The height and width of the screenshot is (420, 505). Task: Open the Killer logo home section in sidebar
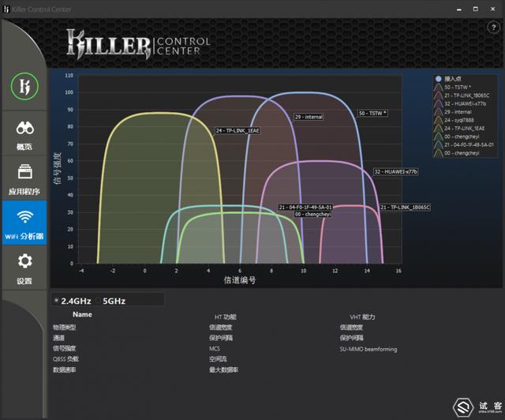(x=24, y=86)
